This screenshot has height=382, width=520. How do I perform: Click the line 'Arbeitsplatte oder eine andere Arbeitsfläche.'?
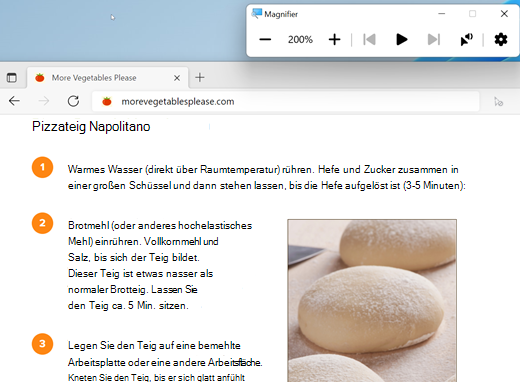pos(165,362)
